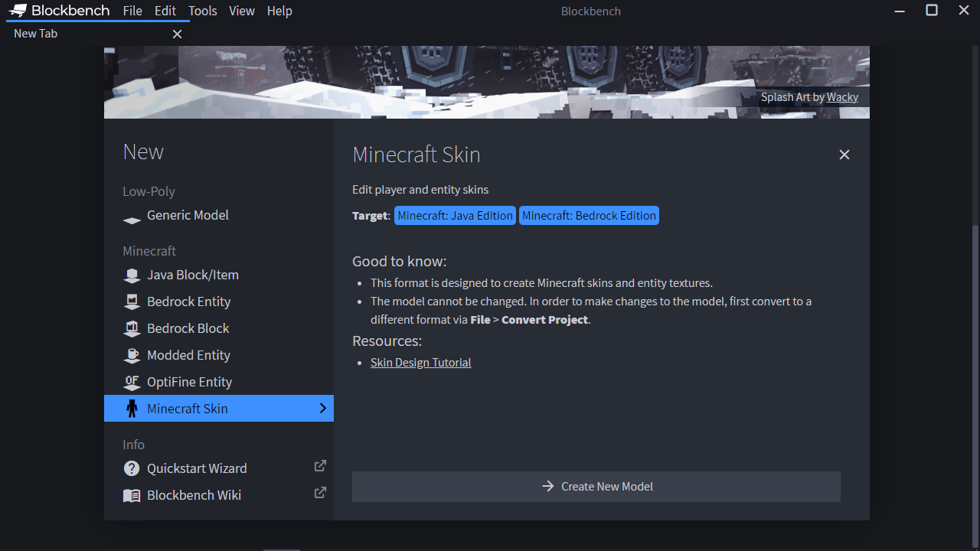
Task: Open the Quickstart Wizard question-mark icon
Action: 132,468
